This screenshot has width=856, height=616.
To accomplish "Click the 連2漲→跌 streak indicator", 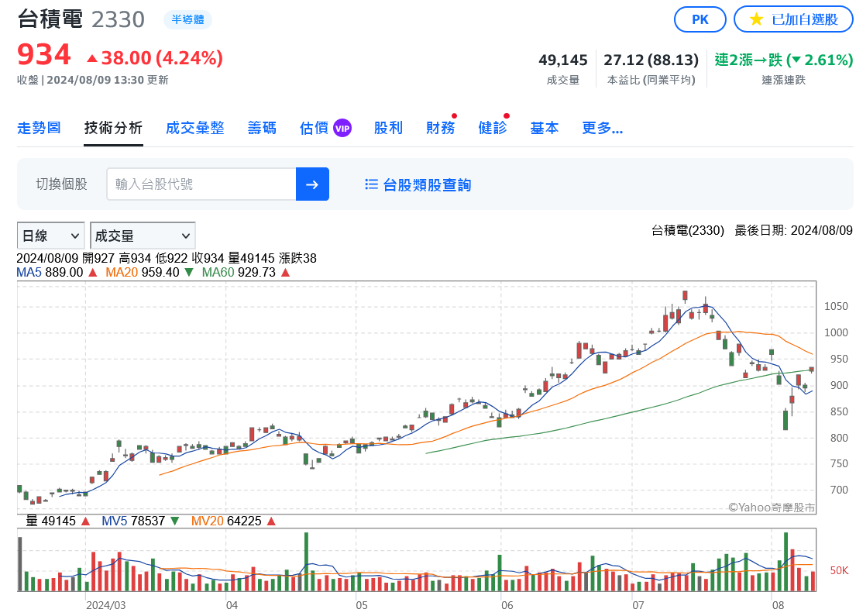I will pos(783,60).
